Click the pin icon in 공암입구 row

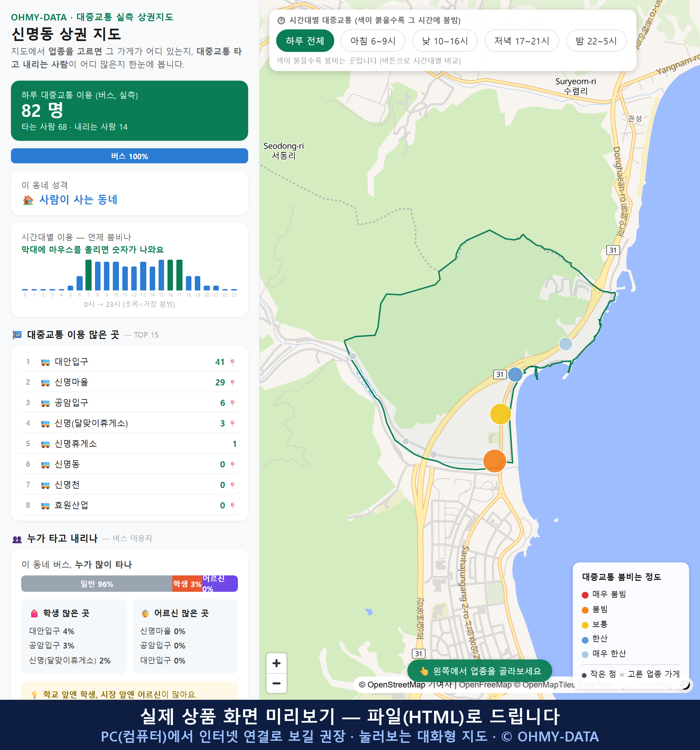[232, 403]
